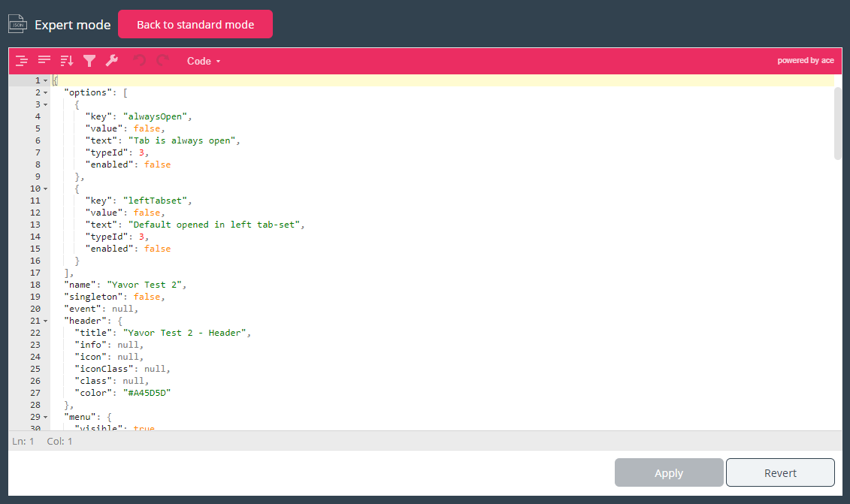This screenshot has height=504, width=850.
Task: Click the format JSON icon in toolbar
Action: click(22, 61)
